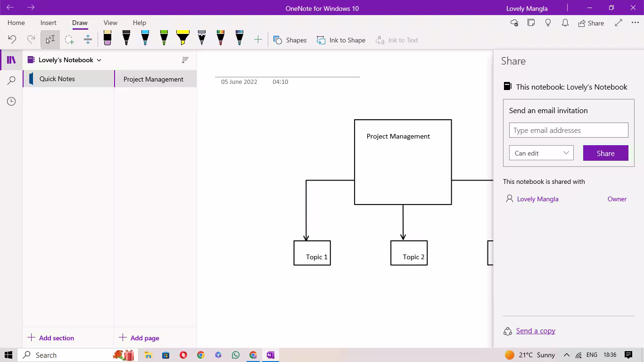Enter full screen mode via arrows icon
This screenshot has width=644, height=362.
(619, 23)
